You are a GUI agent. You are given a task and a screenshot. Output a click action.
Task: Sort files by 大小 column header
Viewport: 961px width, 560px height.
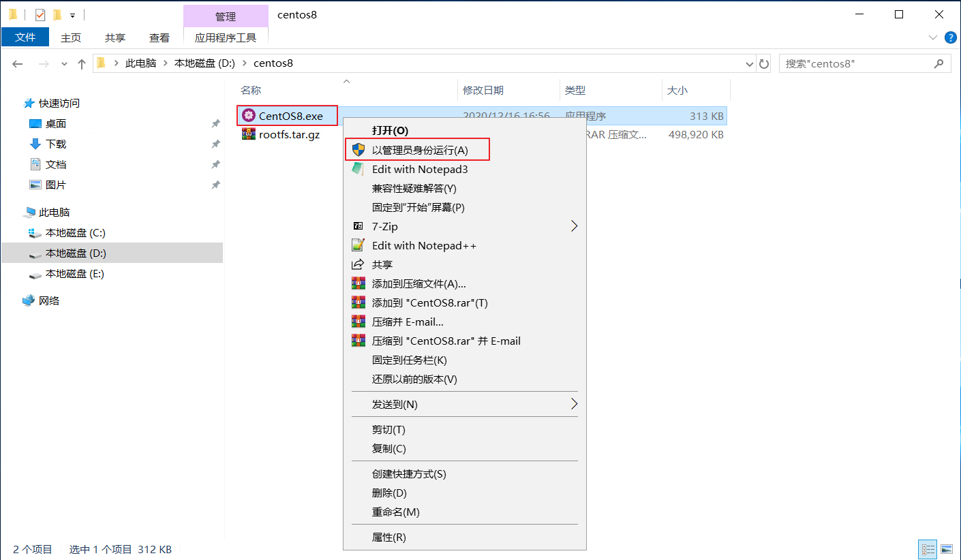[x=677, y=90]
